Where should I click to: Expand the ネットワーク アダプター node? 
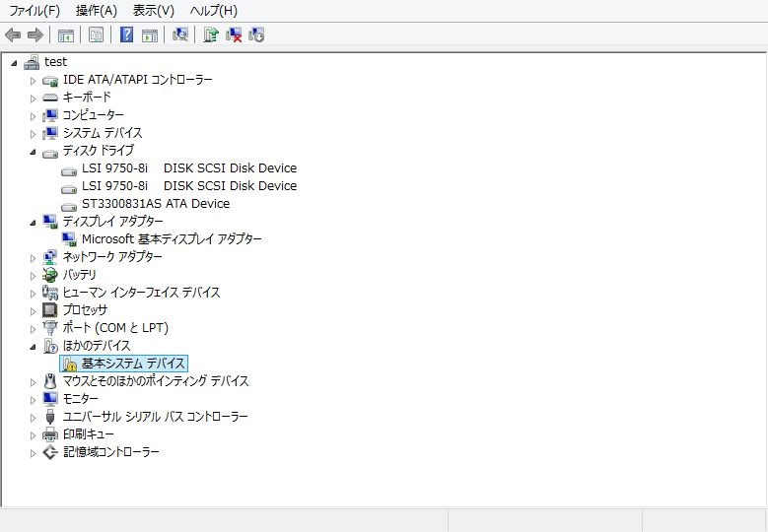point(33,258)
